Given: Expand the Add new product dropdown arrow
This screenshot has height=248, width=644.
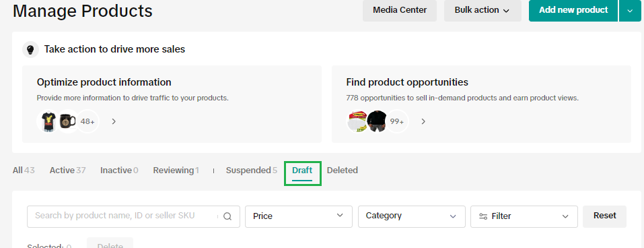Looking at the screenshot, I should tap(630, 10).
